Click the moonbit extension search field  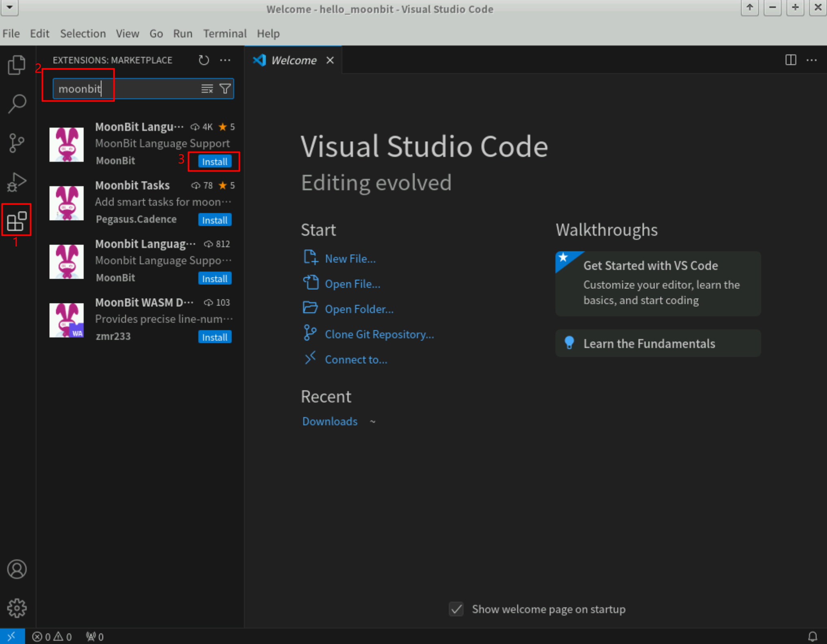click(x=126, y=89)
